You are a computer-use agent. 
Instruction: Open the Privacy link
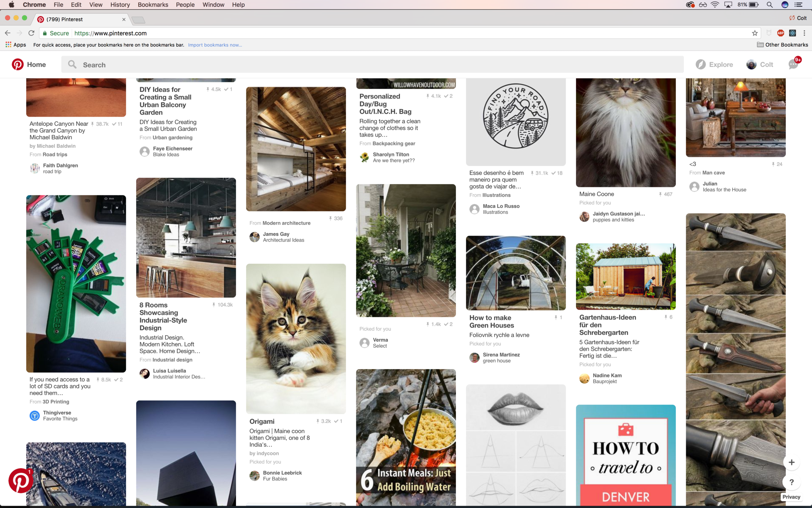point(791,497)
